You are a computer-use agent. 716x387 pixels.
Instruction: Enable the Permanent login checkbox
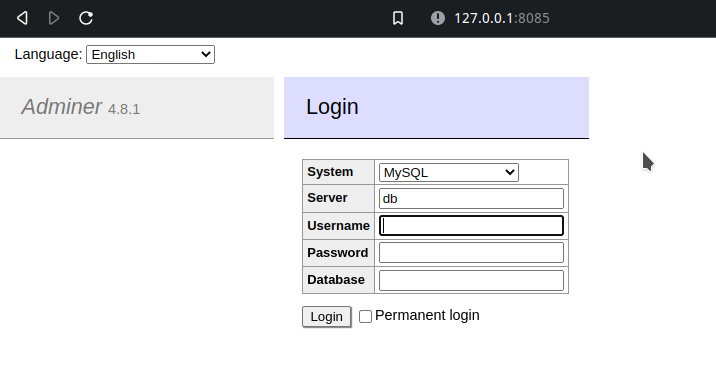[365, 316]
